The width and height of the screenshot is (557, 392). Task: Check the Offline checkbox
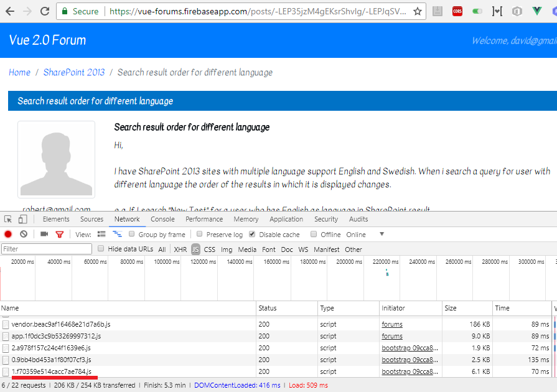(313, 234)
